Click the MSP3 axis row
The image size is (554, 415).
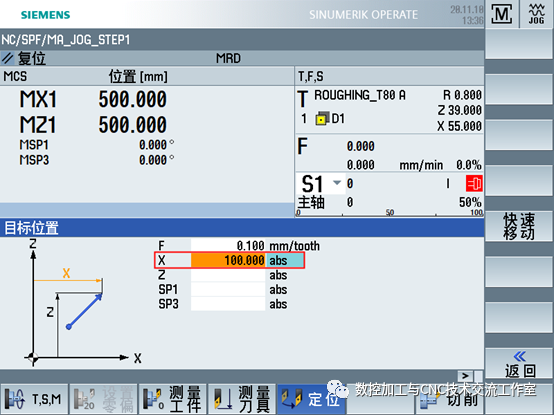click(96, 160)
